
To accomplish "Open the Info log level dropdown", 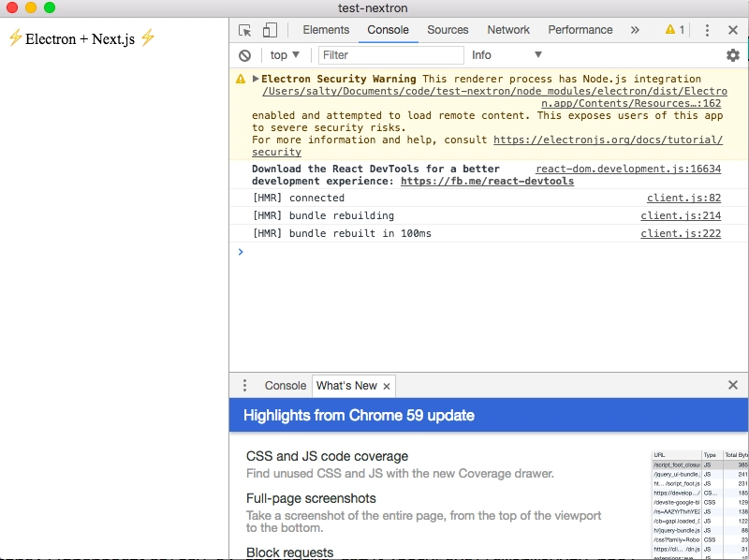I will pos(507,55).
